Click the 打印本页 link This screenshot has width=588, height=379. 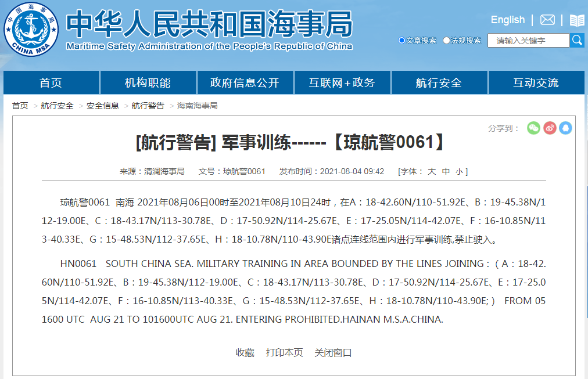click(284, 353)
